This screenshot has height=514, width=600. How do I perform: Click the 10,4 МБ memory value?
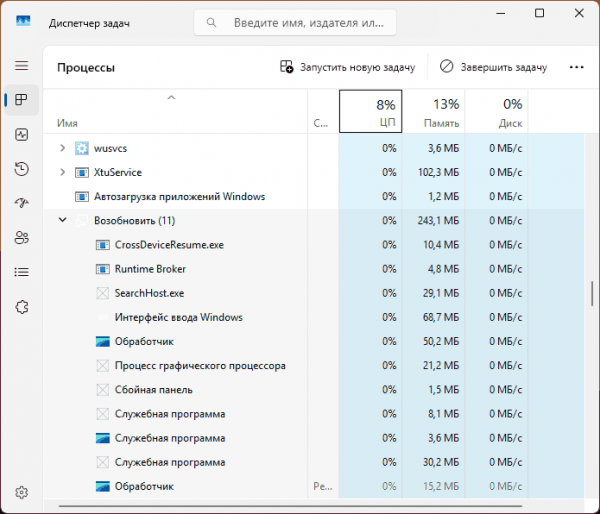click(440, 245)
